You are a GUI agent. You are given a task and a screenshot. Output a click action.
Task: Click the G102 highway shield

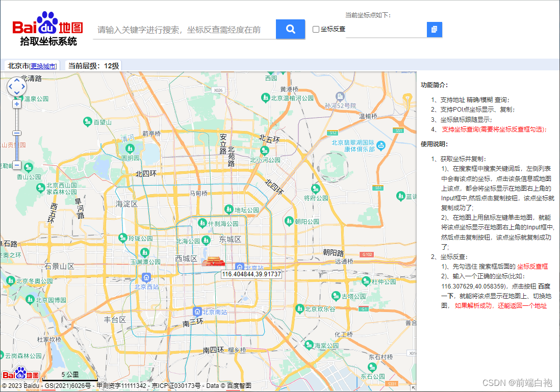367,254
